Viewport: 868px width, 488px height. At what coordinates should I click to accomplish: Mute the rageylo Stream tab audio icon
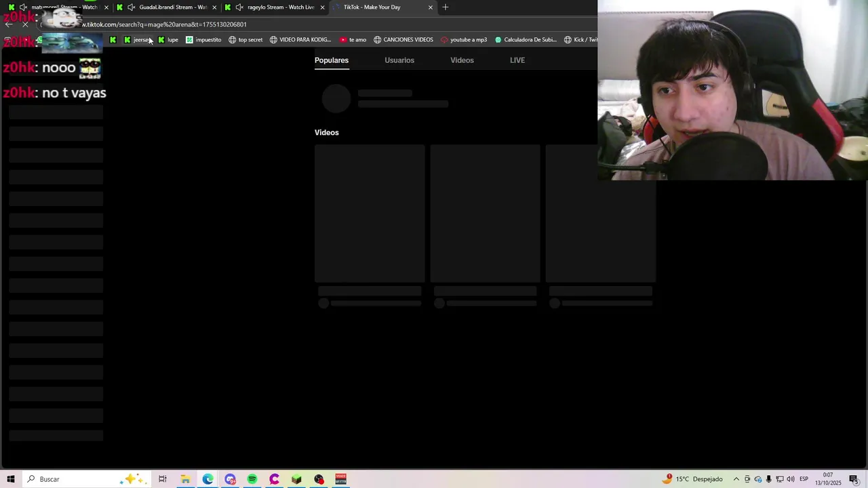239,7
